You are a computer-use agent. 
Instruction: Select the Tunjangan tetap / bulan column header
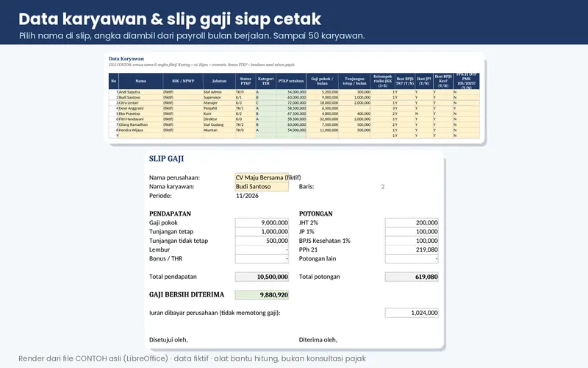point(355,81)
